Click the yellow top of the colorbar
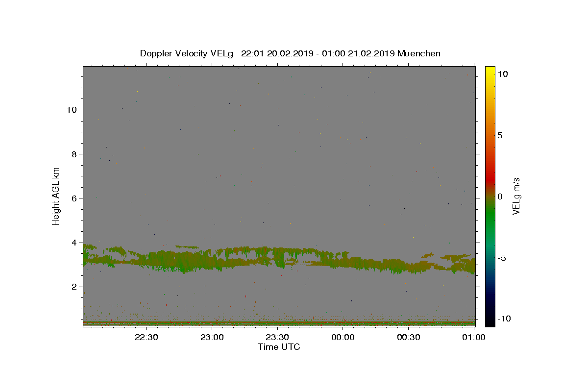588x392 pixels. click(490, 70)
